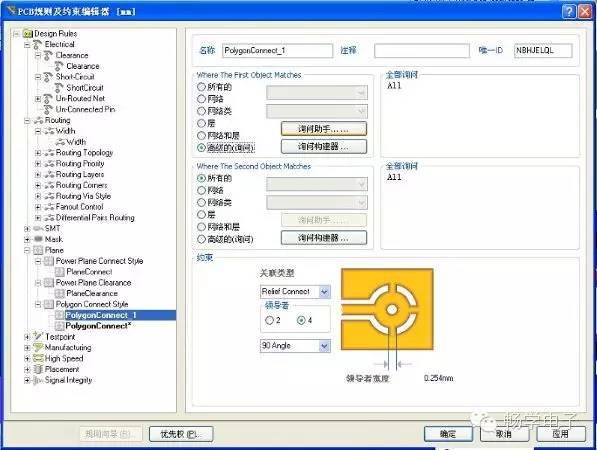Click the Electrical category icon

(x=37, y=45)
